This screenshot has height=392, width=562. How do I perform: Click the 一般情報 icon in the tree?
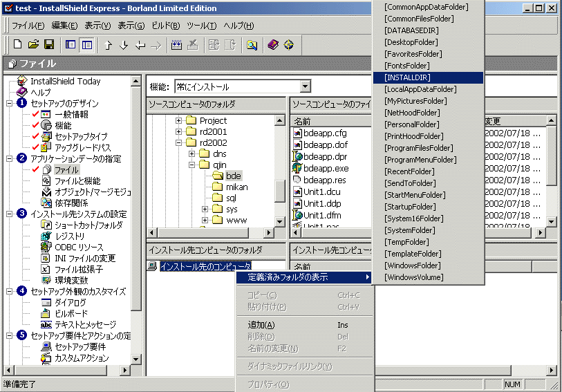tap(46, 115)
